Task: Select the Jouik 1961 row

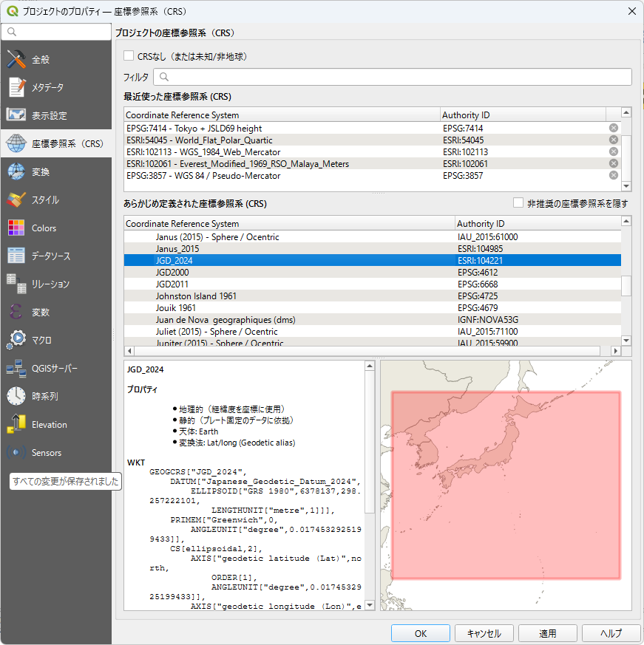Action: (373, 307)
